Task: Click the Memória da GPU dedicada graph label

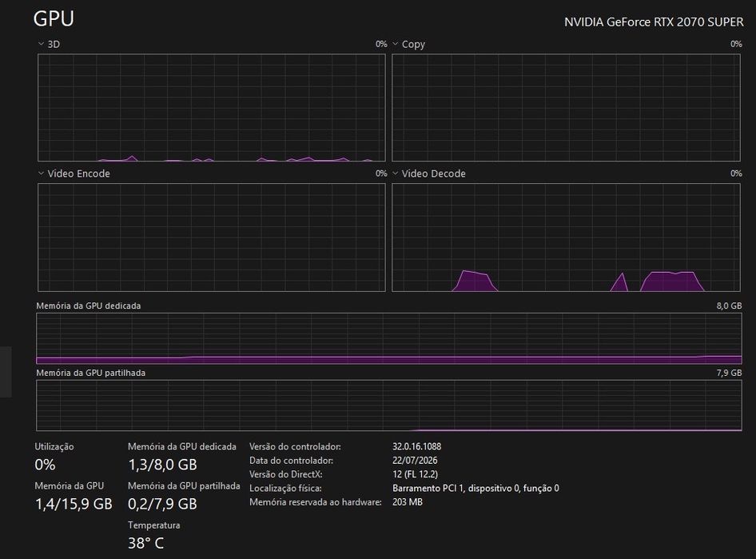Action: (89, 305)
